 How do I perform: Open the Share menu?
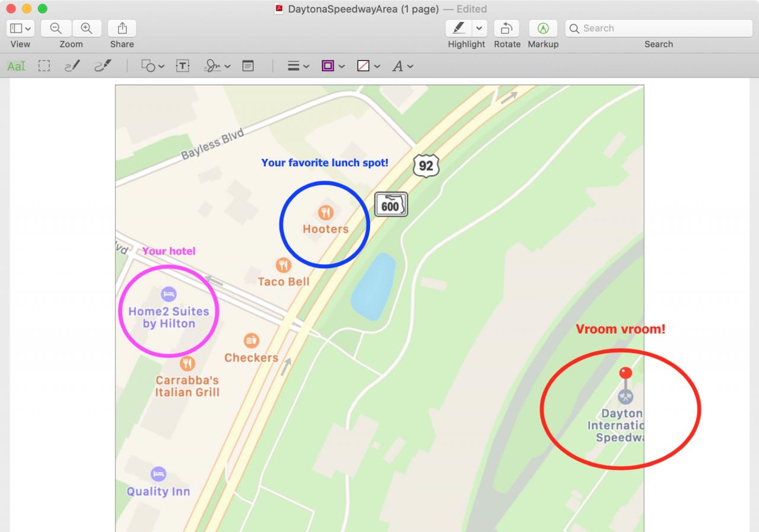[x=122, y=28]
